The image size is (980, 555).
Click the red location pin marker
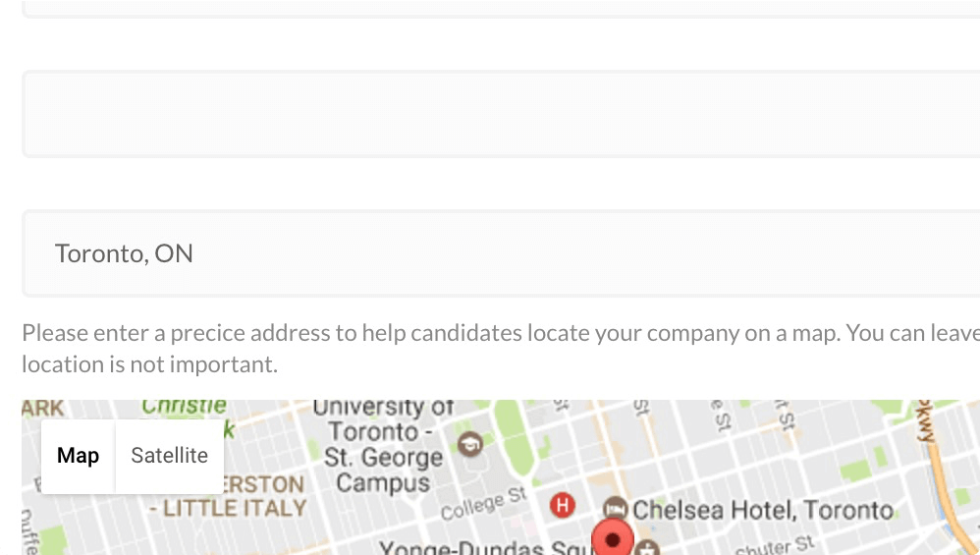pyautogui.click(x=613, y=537)
